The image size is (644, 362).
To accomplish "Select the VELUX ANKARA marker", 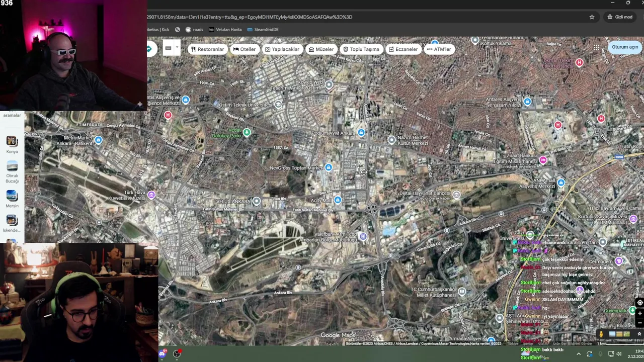I will coord(257,201).
